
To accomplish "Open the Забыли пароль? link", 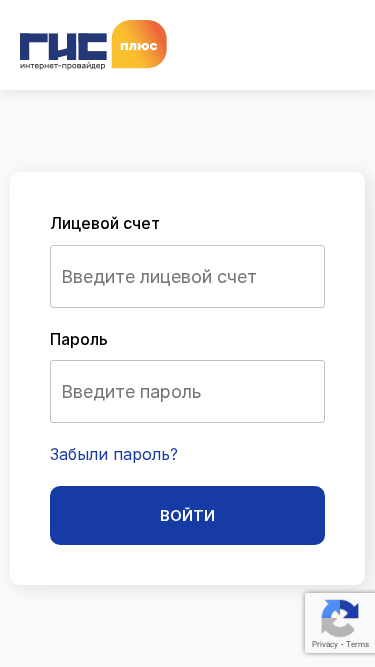I will [114, 454].
